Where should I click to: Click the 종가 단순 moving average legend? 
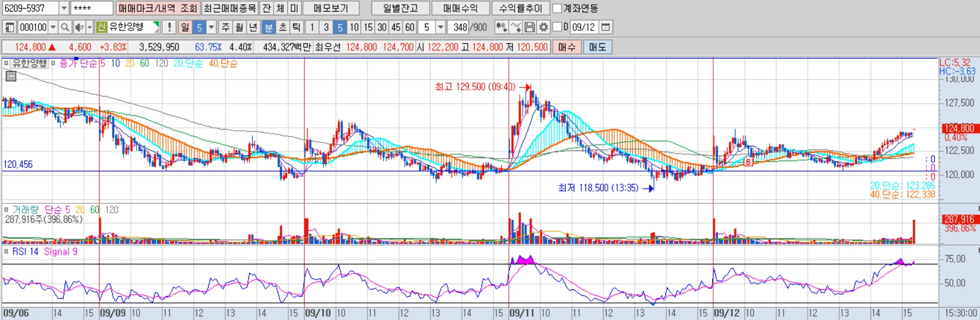(78, 63)
